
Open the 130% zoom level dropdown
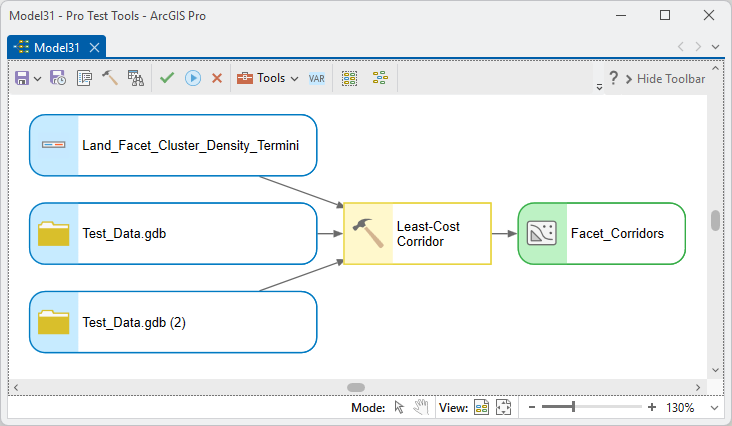(x=714, y=408)
